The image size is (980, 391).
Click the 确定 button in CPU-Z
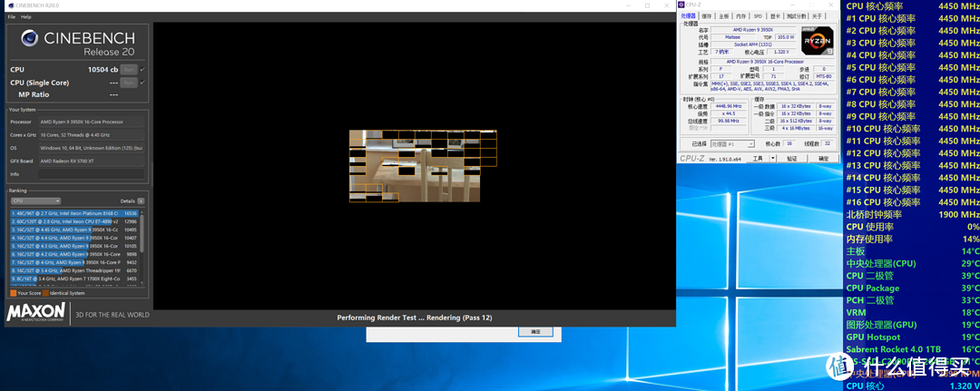[823, 159]
